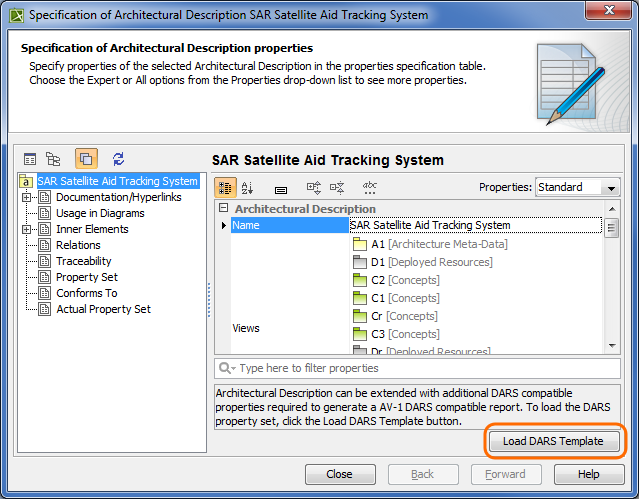Click scroll down arrow in properties table
This screenshot has width=639, height=499.
pyautogui.click(x=612, y=346)
